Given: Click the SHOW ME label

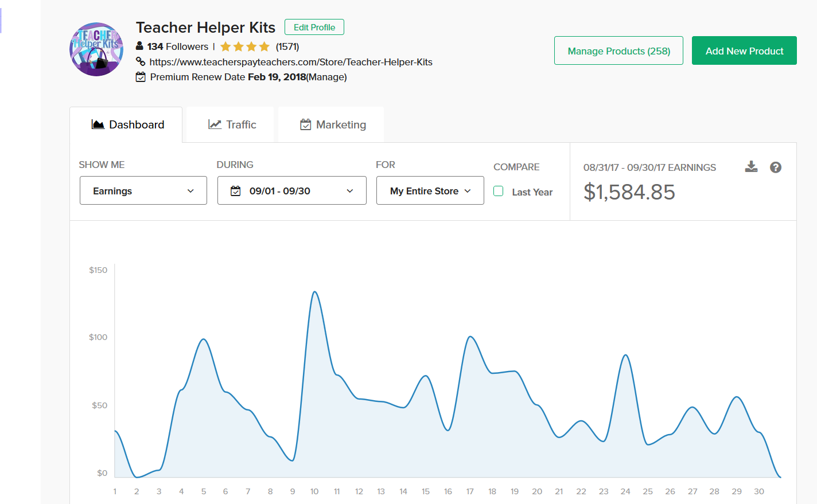Looking at the screenshot, I should [x=102, y=165].
